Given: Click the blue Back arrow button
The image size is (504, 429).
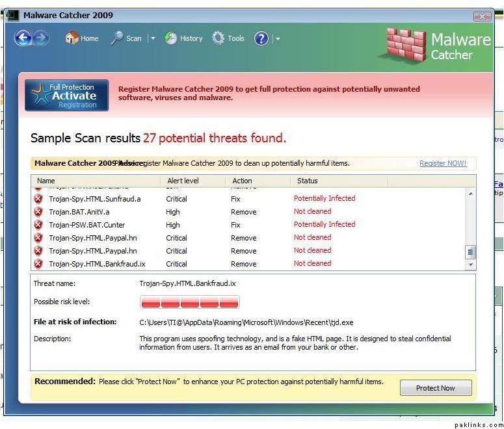Looking at the screenshot, I should tap(23, 38).
